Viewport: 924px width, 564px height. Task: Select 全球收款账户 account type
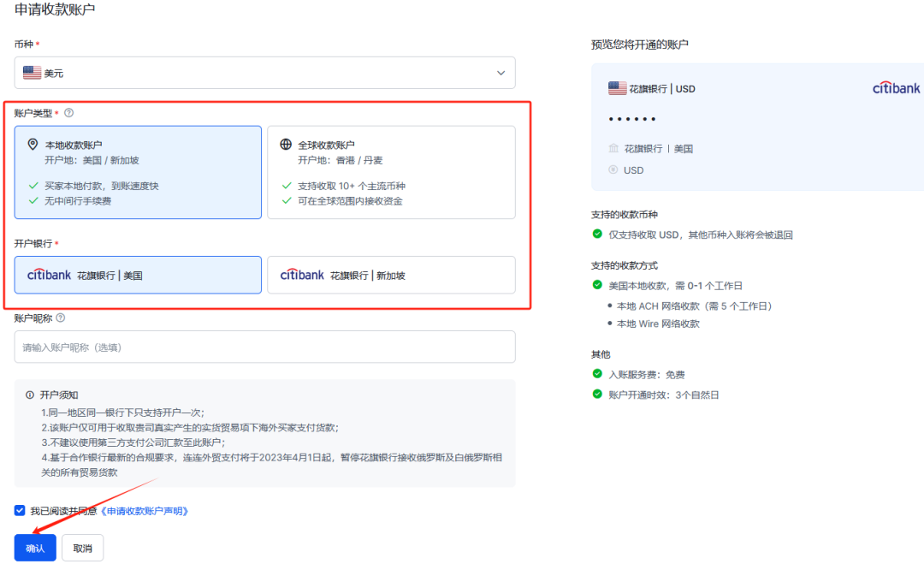click(391, 172)
